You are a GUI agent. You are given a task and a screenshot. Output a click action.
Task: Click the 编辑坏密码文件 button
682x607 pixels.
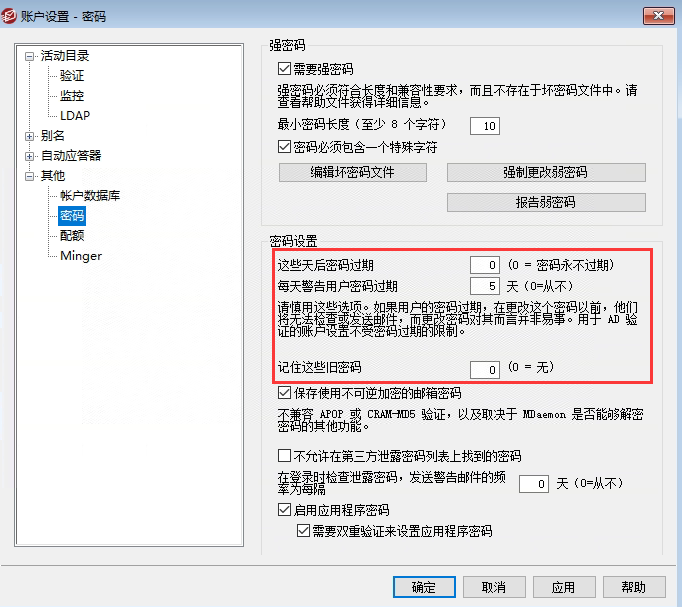353,173
